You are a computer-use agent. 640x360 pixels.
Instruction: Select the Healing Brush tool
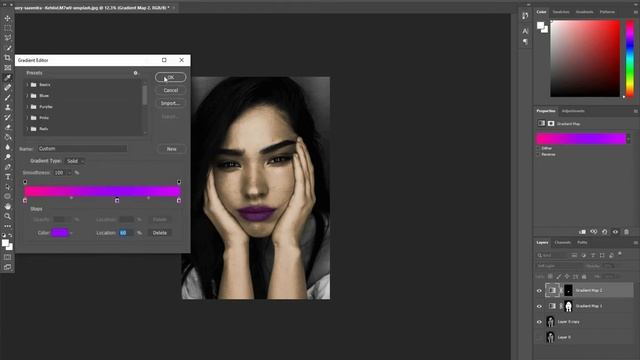(x=7, y=88)
